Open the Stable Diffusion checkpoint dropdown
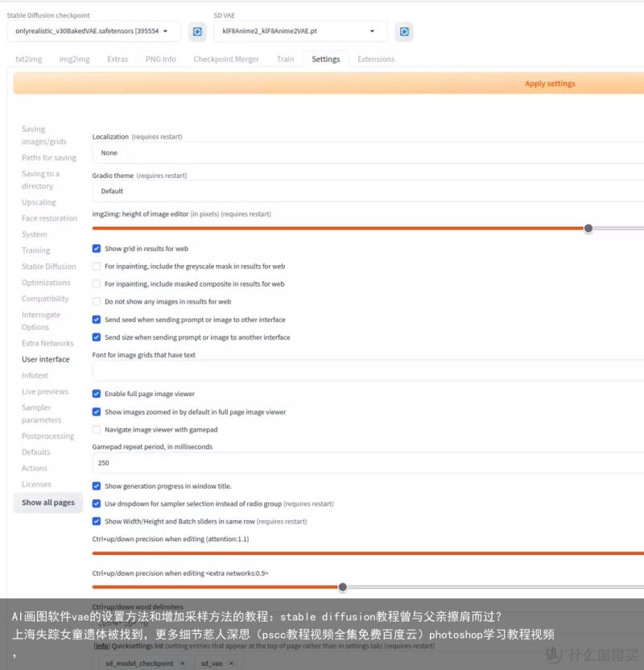 [93, 31]
